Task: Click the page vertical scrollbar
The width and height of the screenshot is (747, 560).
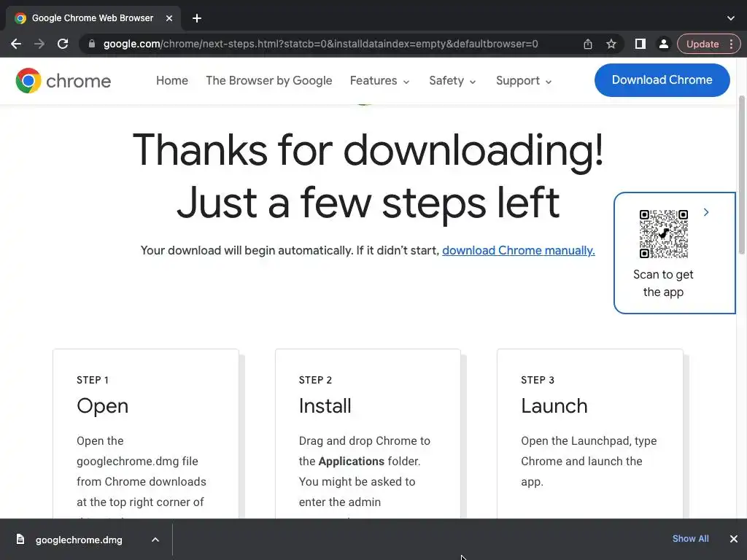Action: point(742,176)
